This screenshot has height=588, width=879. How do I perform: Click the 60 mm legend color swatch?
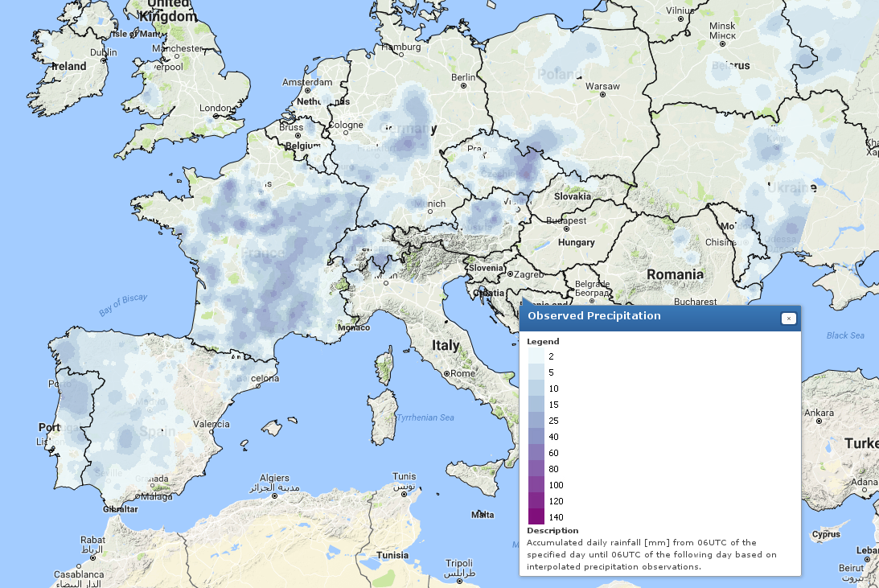[x=536, y=452]
